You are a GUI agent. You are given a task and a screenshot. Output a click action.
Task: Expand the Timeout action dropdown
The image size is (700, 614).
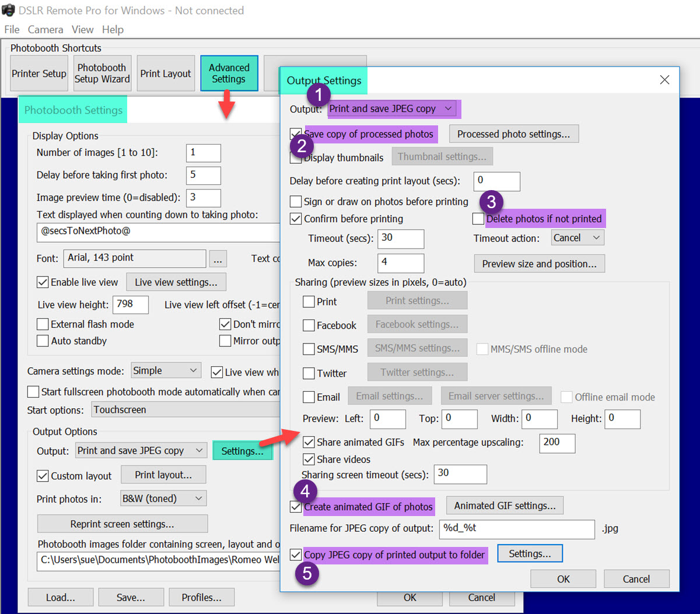click(577, 238)
